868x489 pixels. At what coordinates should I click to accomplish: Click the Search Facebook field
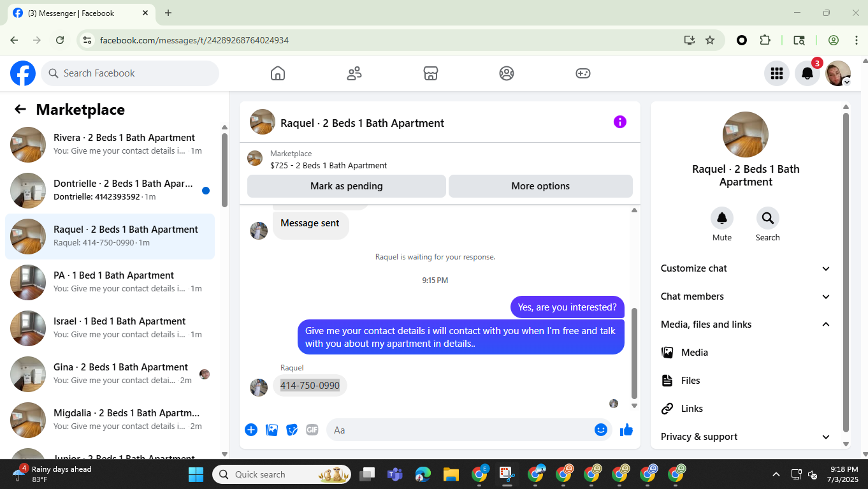[x=130, y=73]
